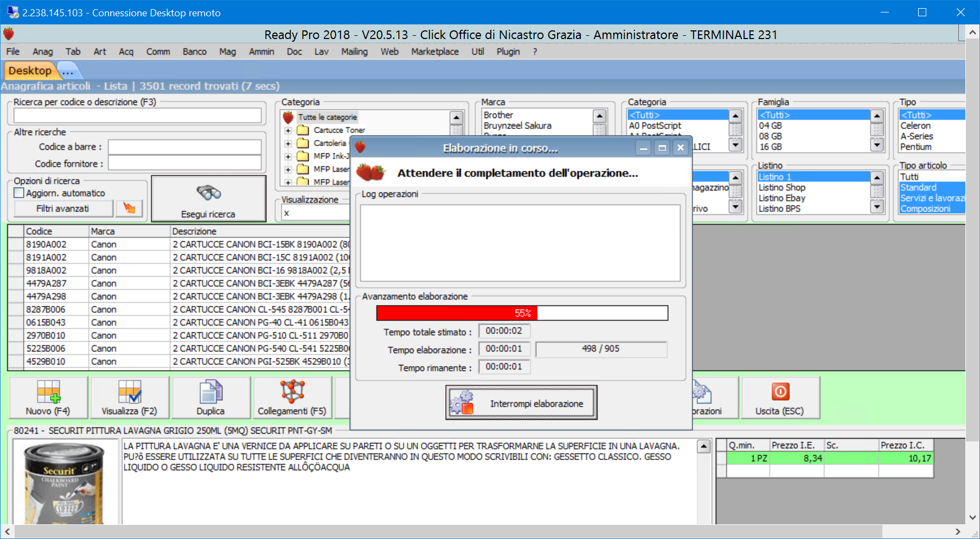This screenshot has width=980, height=539.
Task: Select 04 GB in Famiglia list
Action: coord(770,126)
